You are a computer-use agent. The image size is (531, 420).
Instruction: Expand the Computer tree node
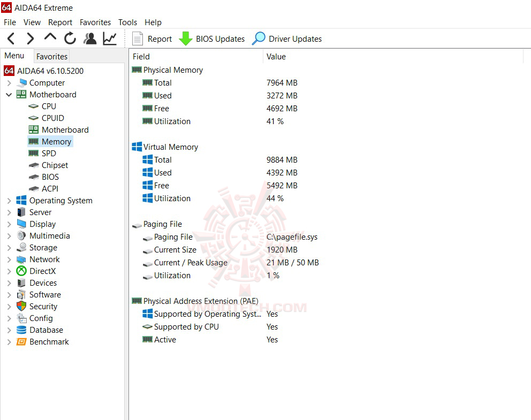[9, 83]
